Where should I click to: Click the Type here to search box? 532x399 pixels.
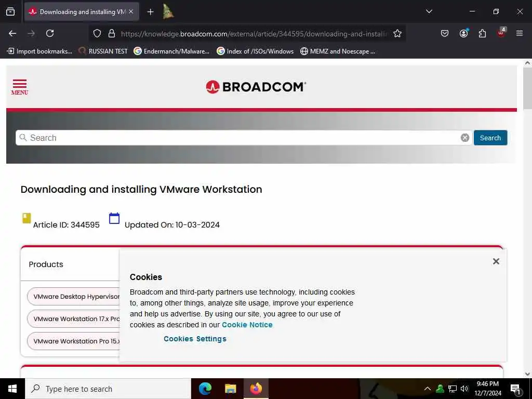tap(108, 389)
